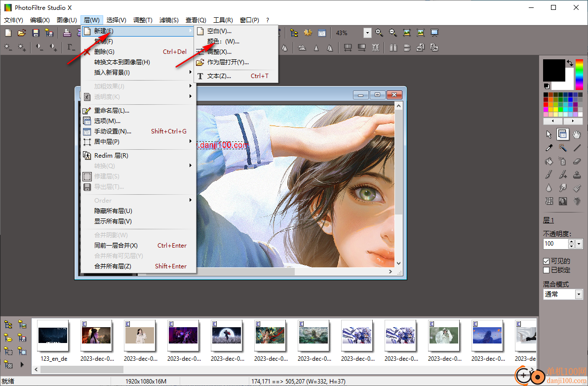Select the Deform grid tool
The width and height of the screenshot is (588, 386).
(549, 201)
